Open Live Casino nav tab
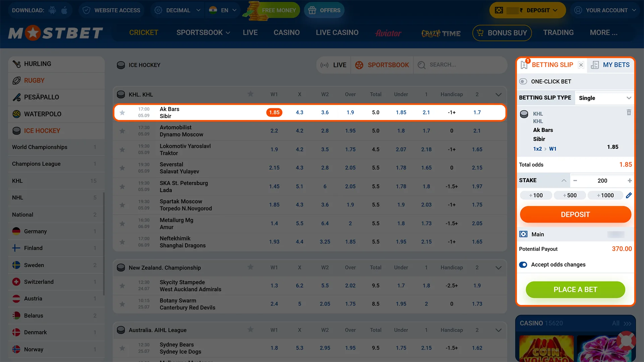 337,33
